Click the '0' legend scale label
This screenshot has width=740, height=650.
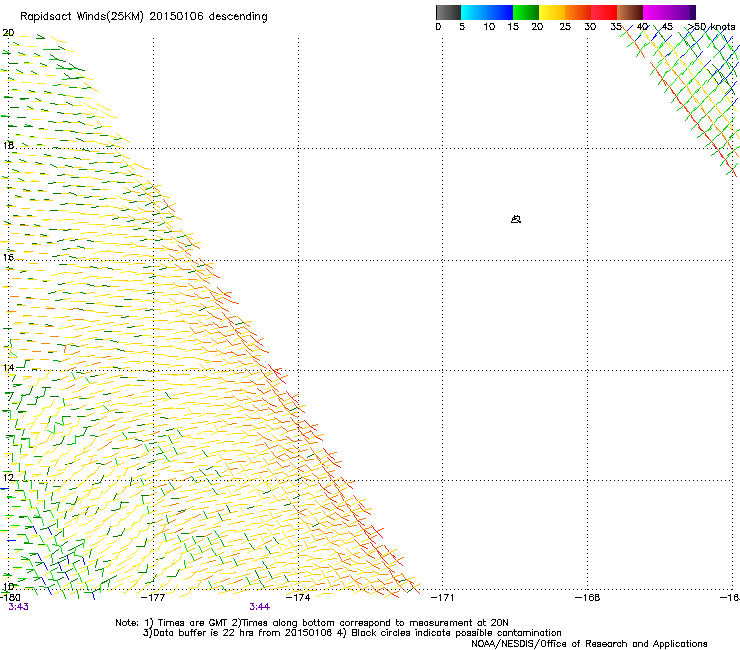click(x=438, y=27)
